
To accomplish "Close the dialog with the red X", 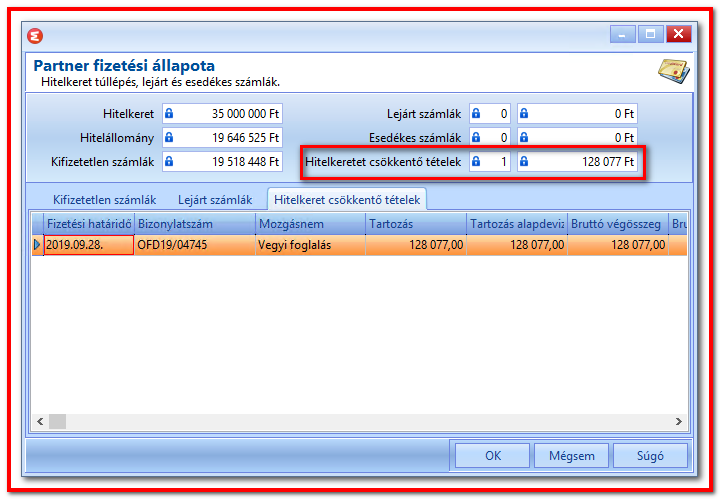I will tap(678, 34).
